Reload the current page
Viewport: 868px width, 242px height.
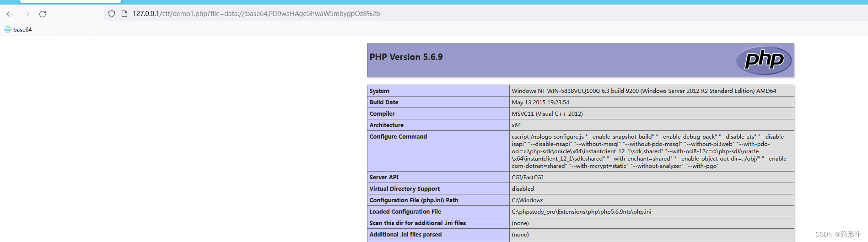pyautogui.click(x=43, y=14)
